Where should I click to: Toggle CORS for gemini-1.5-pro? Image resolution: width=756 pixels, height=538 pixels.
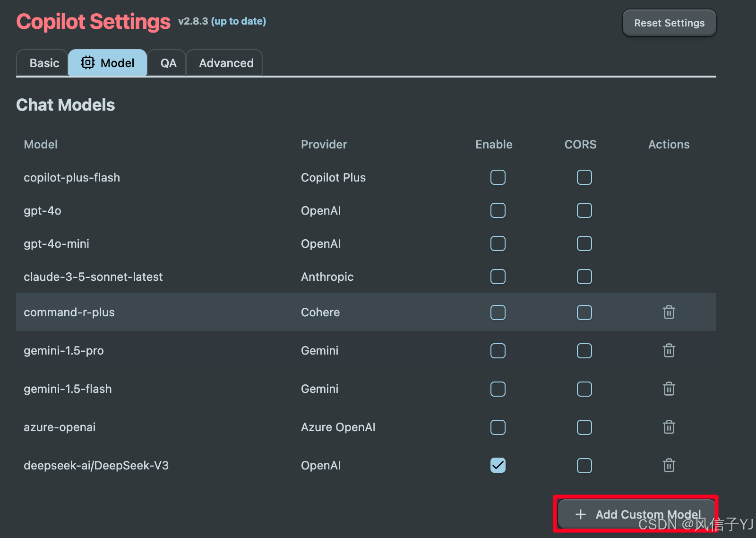click(584, 351)
